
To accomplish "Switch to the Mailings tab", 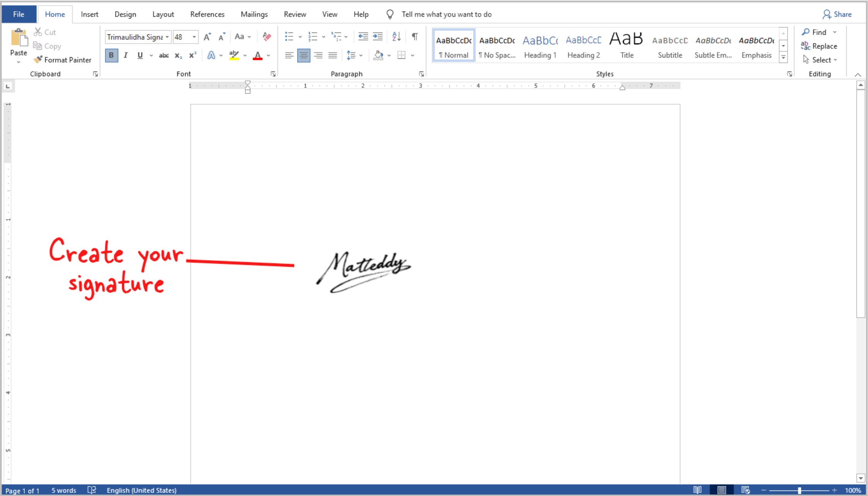I will (x=254, y=14).
